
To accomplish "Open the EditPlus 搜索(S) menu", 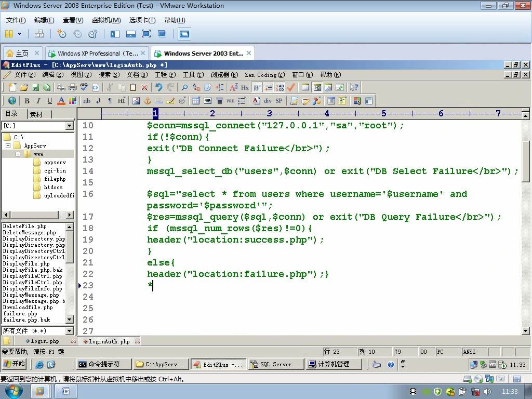I will click(x=109, y=75).
